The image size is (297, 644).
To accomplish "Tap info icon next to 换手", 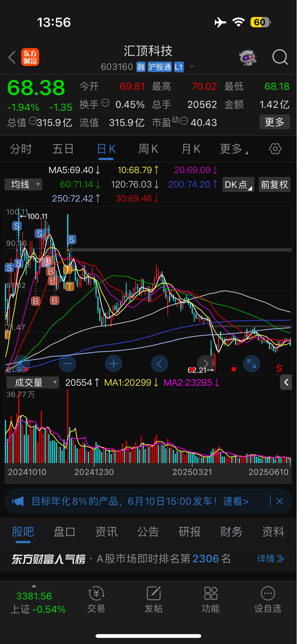I will pos(105,103).
